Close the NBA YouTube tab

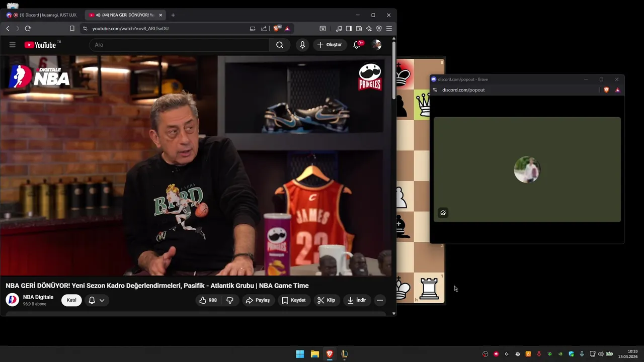click(x=160, y=15)
